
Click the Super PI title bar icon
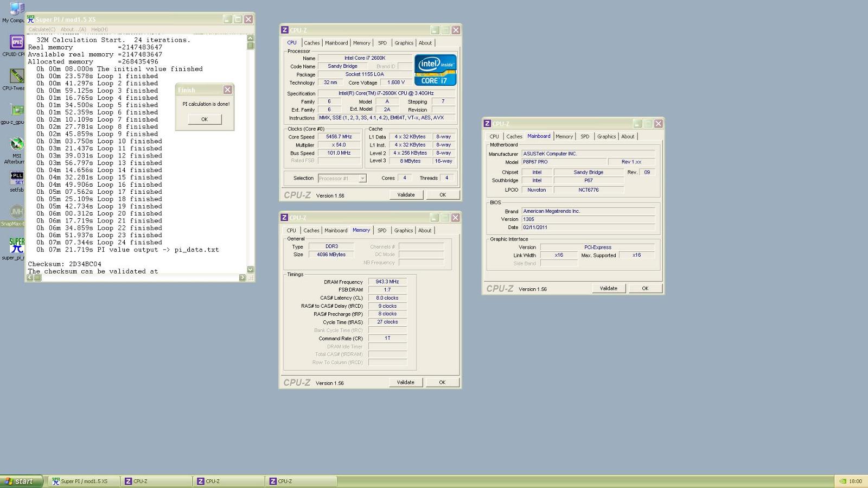31,19
